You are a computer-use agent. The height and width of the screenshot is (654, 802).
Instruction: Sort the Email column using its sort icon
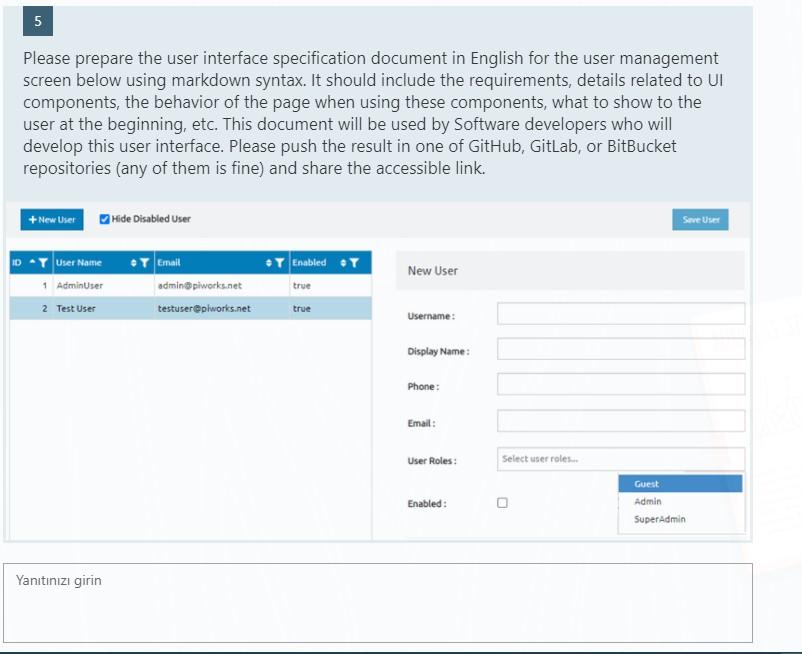point(270,262)
